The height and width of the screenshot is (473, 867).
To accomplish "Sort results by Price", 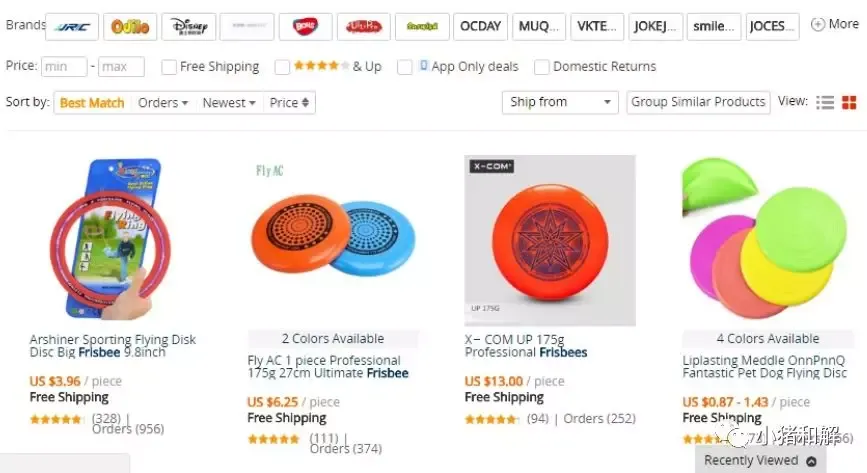I will pos(289,103).
